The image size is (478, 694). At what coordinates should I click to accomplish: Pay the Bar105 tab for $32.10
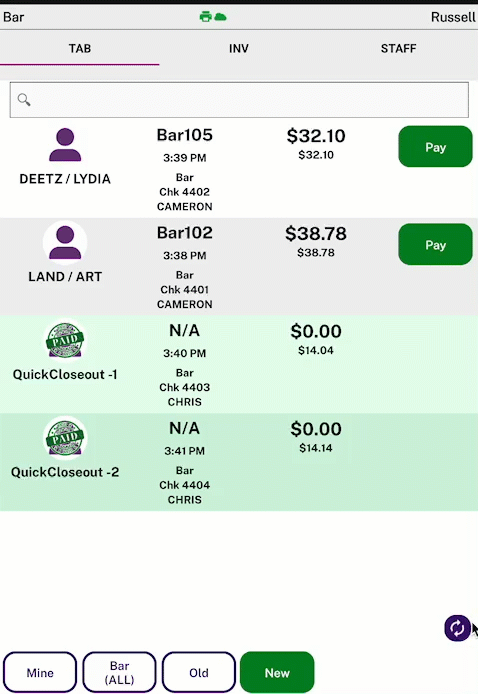(435, 147)
